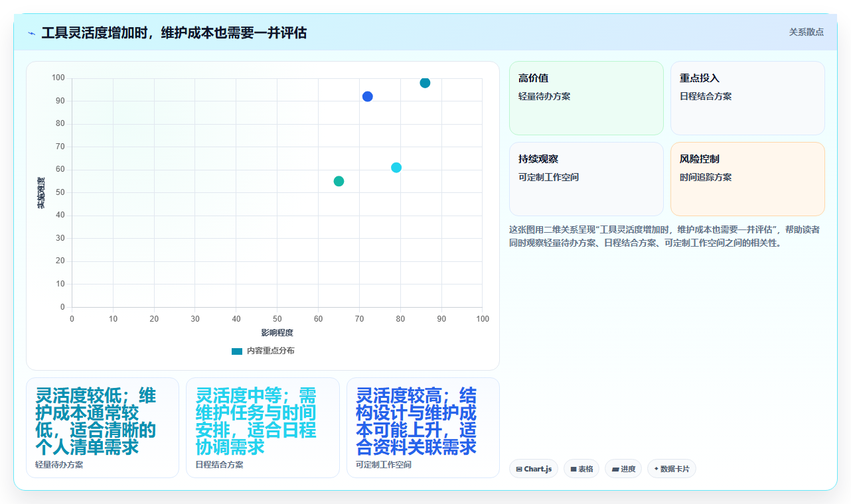Click the page title 工具灵活度增加时
Image resolution: width=851 pixels, height=504 pixels.
174,33
